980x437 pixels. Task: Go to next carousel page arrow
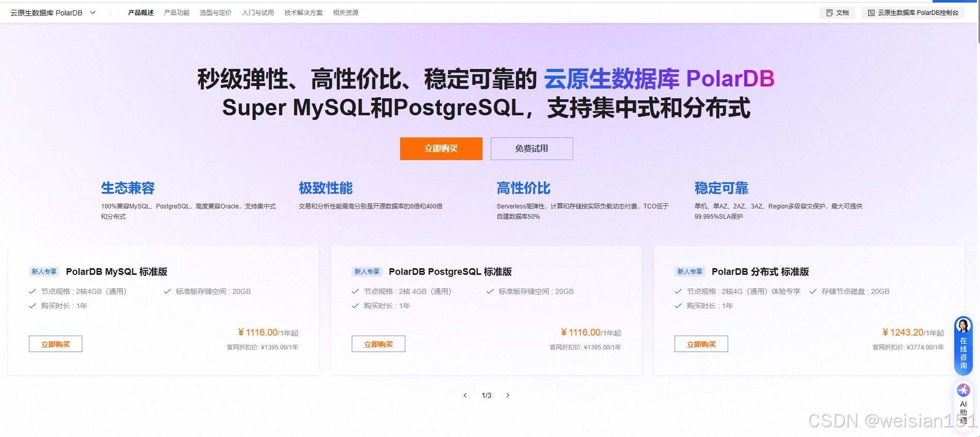[508, 395]
